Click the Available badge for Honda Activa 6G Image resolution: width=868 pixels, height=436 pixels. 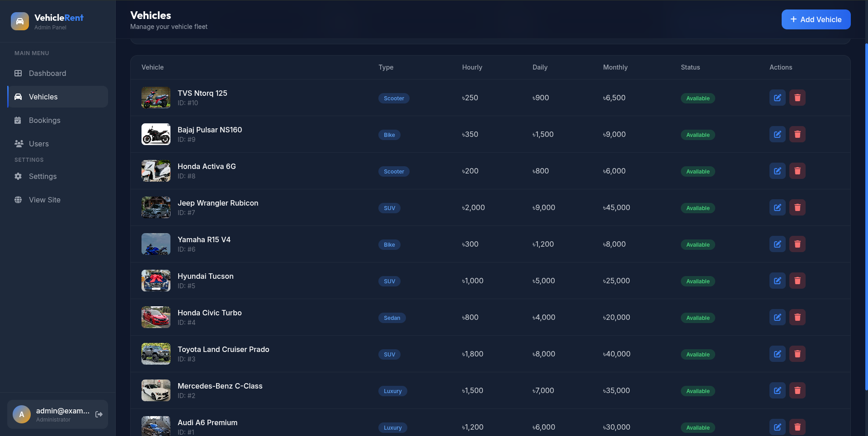pos(698,171)
